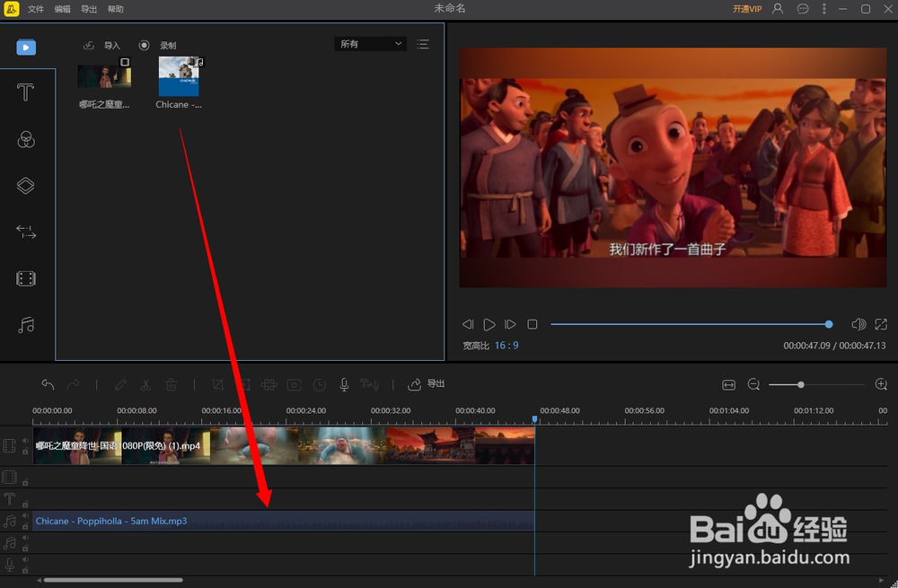898x588 pixels.
Task: Step to previous frame in preview
Action: 468,325
